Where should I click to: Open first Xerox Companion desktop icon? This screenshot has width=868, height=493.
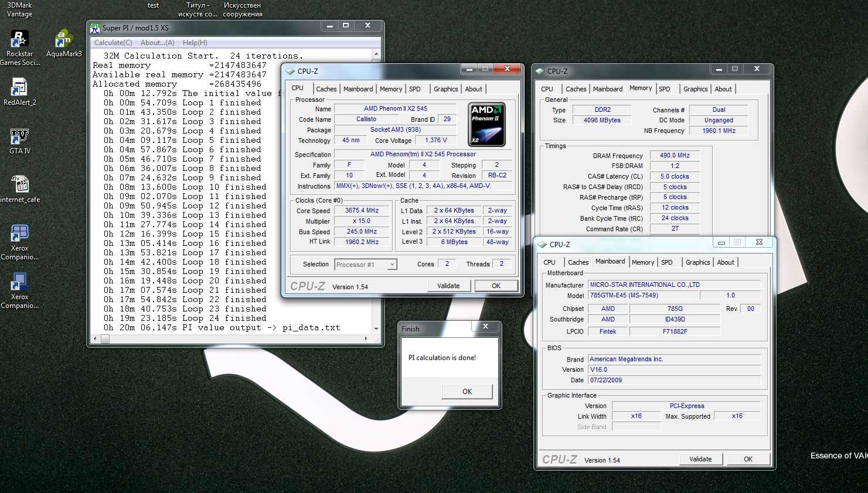(19, 242)
